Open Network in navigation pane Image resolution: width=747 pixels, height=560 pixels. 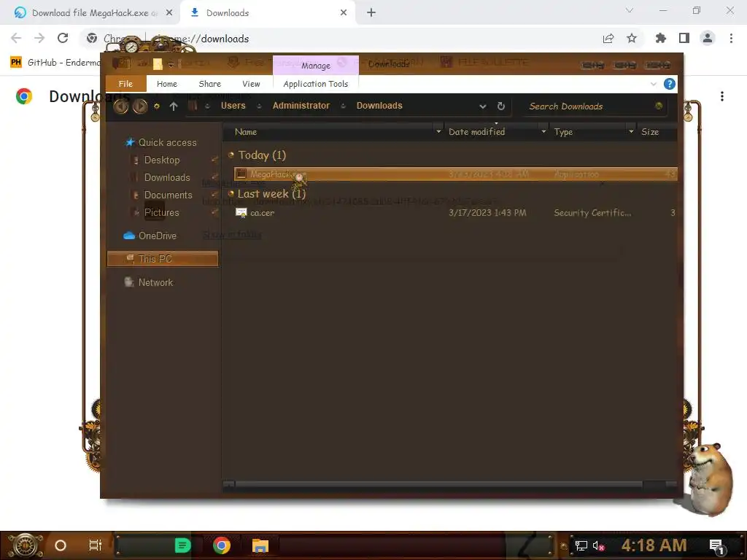pyautogui.click(x=155, y=282)
